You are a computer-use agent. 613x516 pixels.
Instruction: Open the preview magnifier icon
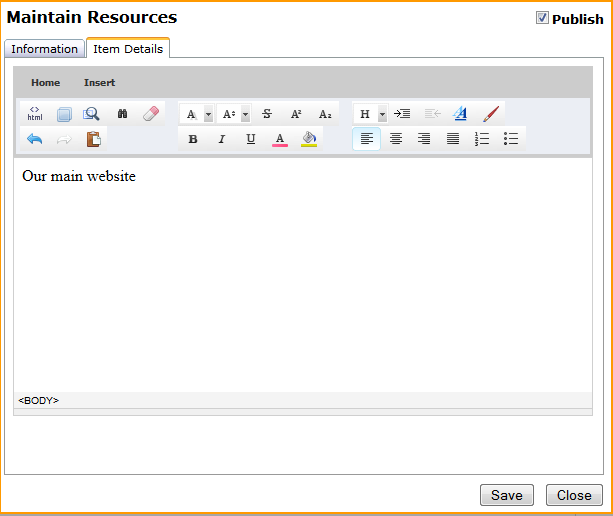point(91,114)
